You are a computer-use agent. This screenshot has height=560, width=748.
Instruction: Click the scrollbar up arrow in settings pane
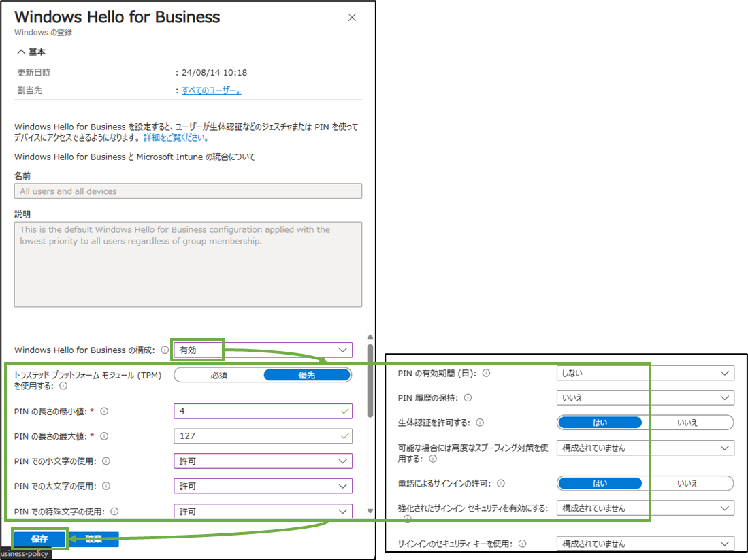click(x=370, y=337)
